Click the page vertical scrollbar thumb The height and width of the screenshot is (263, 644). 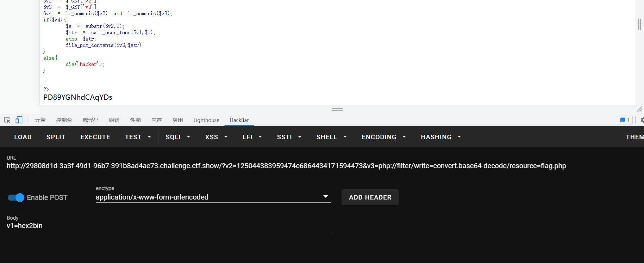point(639,24)
